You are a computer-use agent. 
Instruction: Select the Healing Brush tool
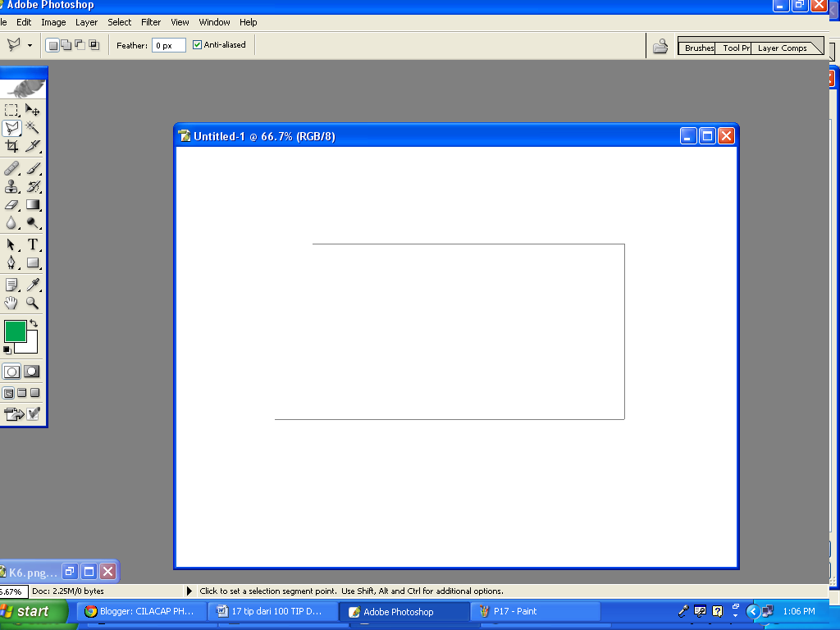click(x=11, y=167)
